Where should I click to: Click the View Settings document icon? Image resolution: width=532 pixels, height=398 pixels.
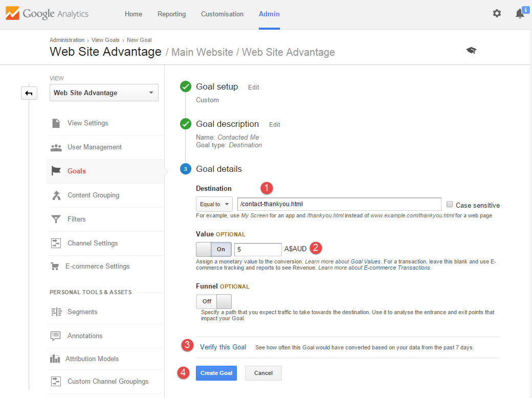click(56, 123)
